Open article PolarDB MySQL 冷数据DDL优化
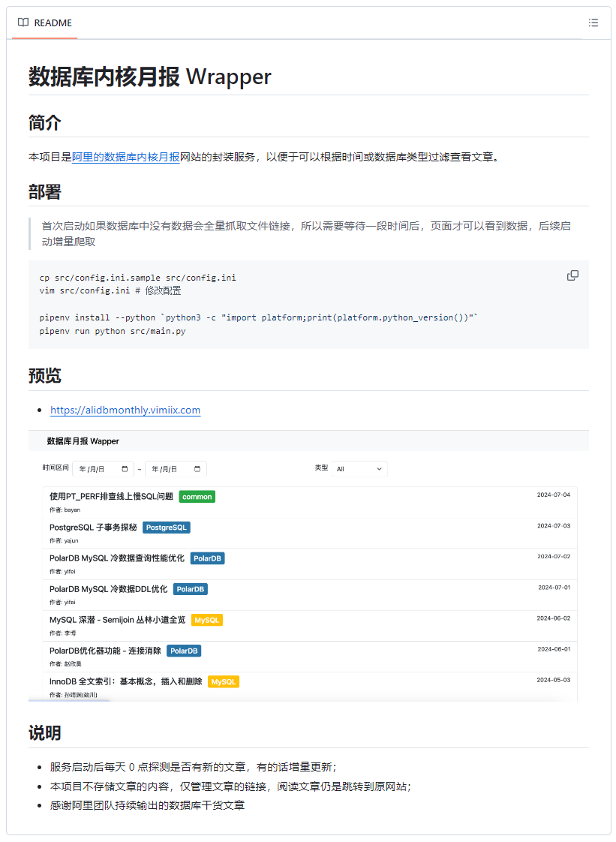The width and height of the screenshot is (616, 842). click(108, 589)
